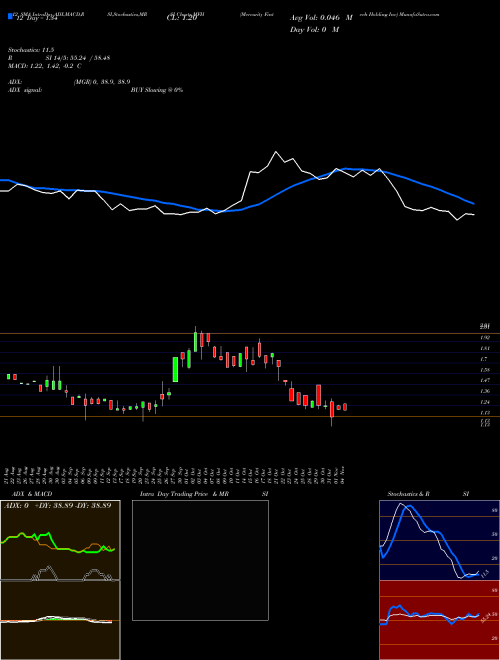Click the 'BUY Slowing @ 0%' signal text
Image resolution: width=500 pixels, height=660 pixels.
point(157,90)
